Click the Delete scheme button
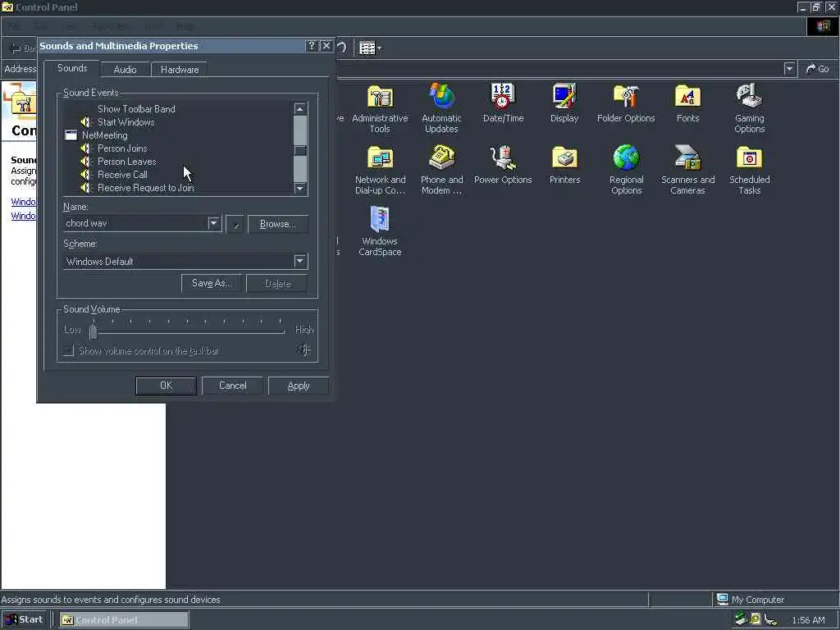 tap(277, 283)
